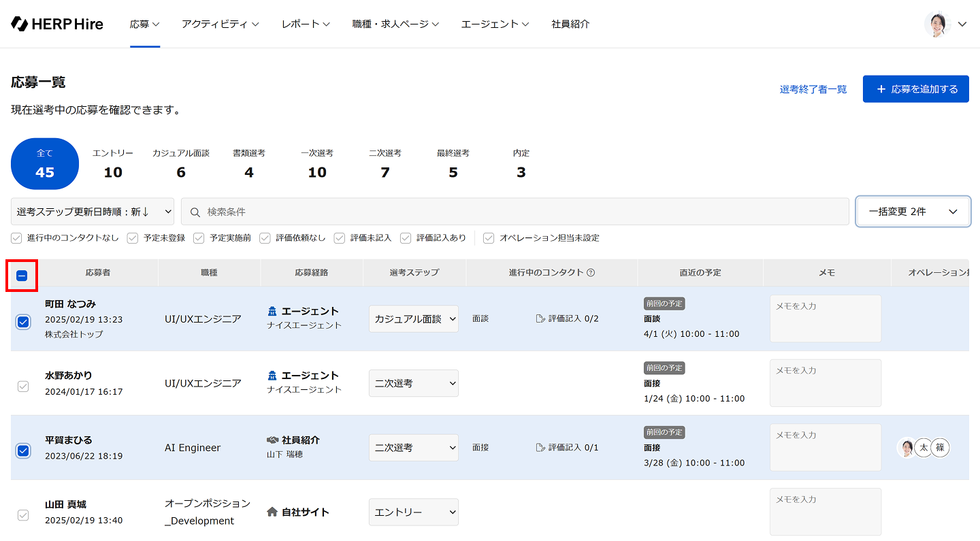Open the レポート menu
The width and height of the screenshot is (980, 541).
306,24
